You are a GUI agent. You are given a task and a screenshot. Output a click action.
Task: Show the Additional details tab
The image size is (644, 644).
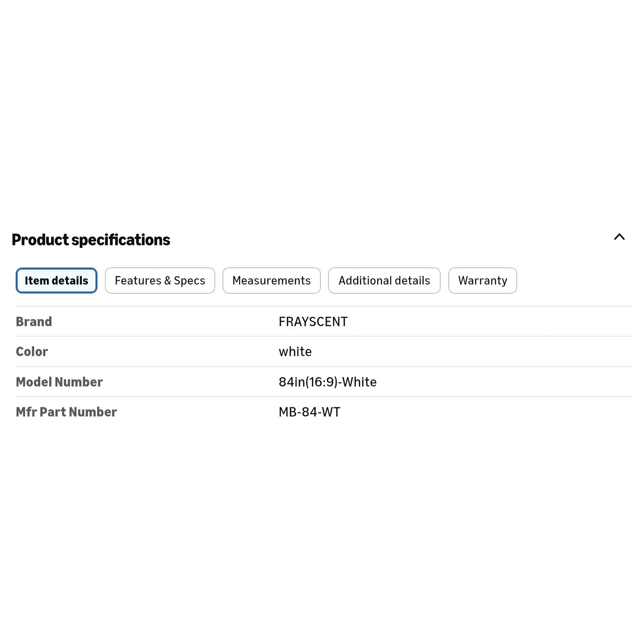click(384, 281)
